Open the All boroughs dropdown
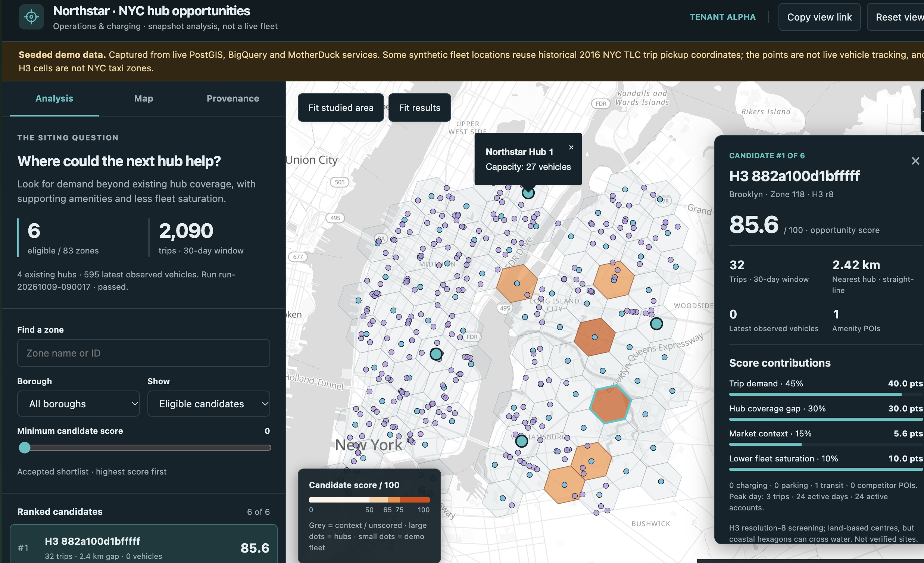Screen dimensions: 924x563 point(78,404)
